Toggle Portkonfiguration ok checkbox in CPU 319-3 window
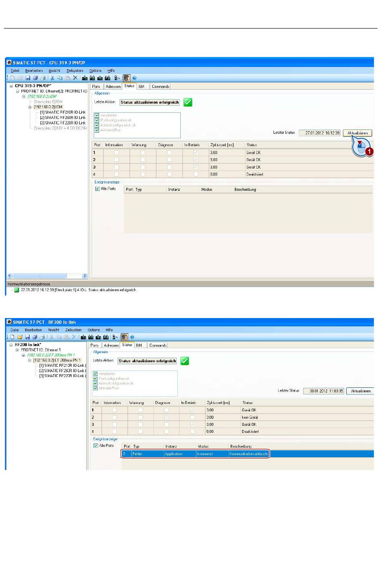The width and height of the screenshot is (392, 577). click(97, 120)
